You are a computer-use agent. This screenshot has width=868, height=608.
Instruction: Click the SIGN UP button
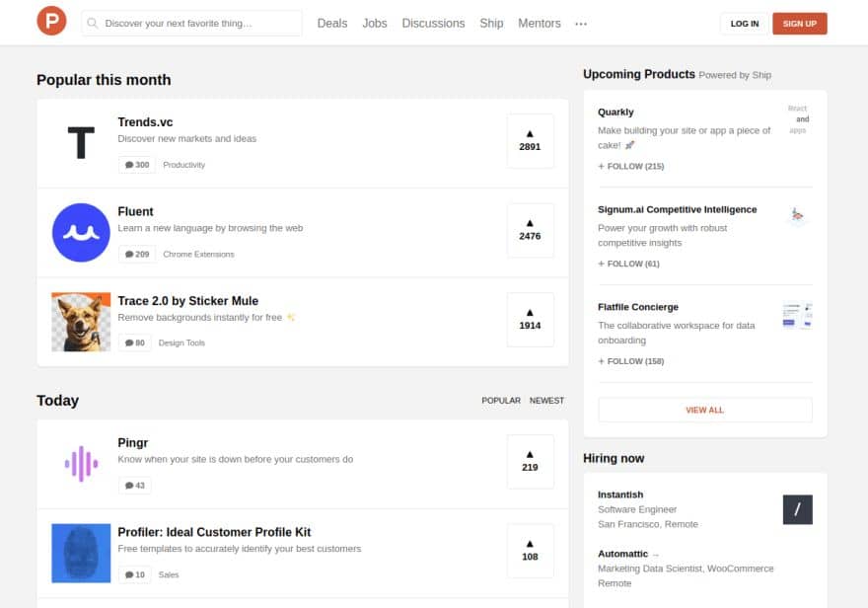pyautogui.click(x=799, y=24)
